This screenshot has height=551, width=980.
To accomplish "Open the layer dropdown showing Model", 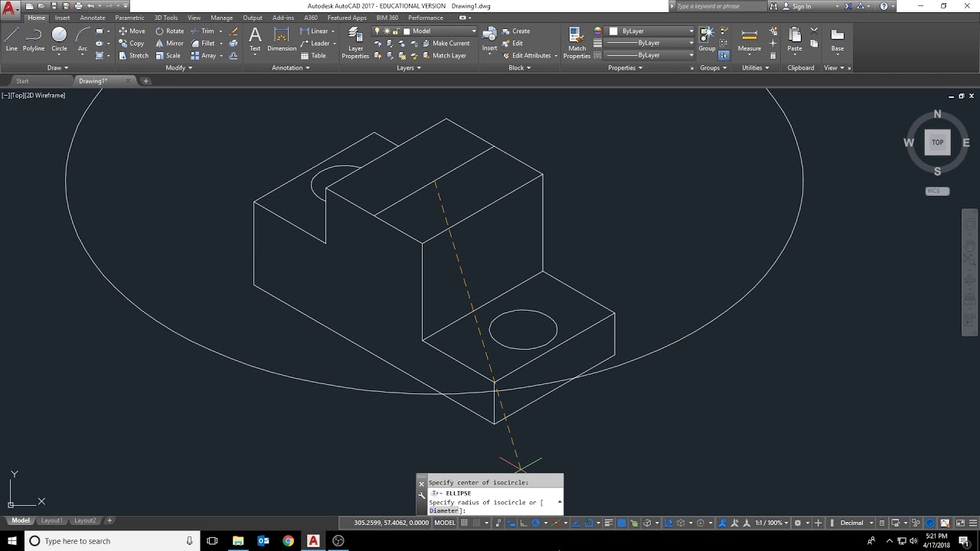I will coord(425,31).
